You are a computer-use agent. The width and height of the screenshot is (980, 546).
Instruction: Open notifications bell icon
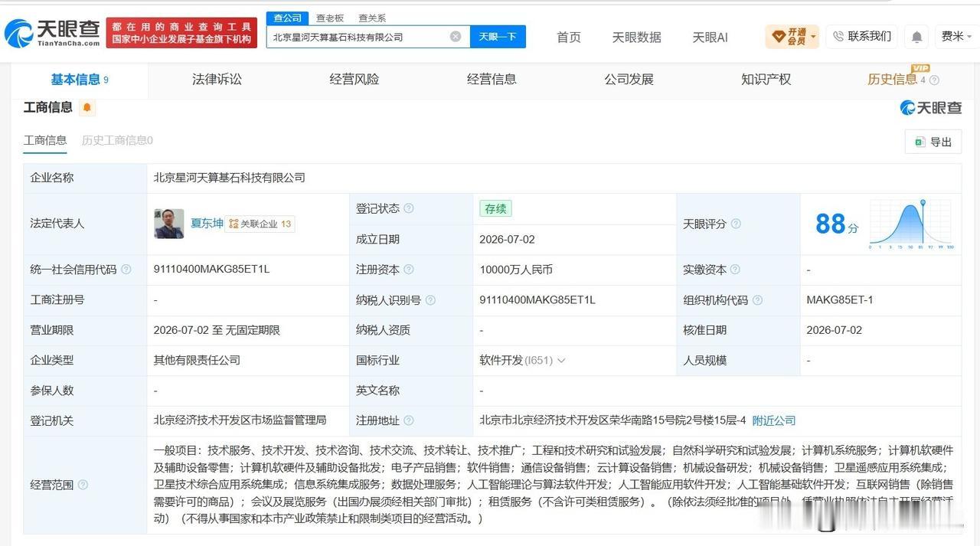coord(916,37)
